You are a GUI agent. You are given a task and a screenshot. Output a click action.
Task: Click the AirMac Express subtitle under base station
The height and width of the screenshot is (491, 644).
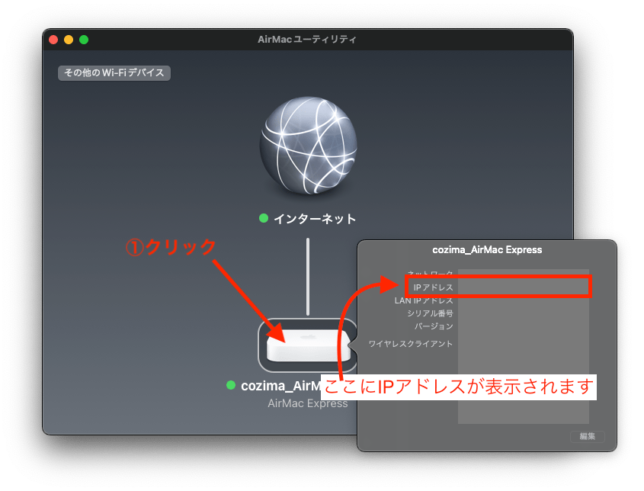pos(308,403)
